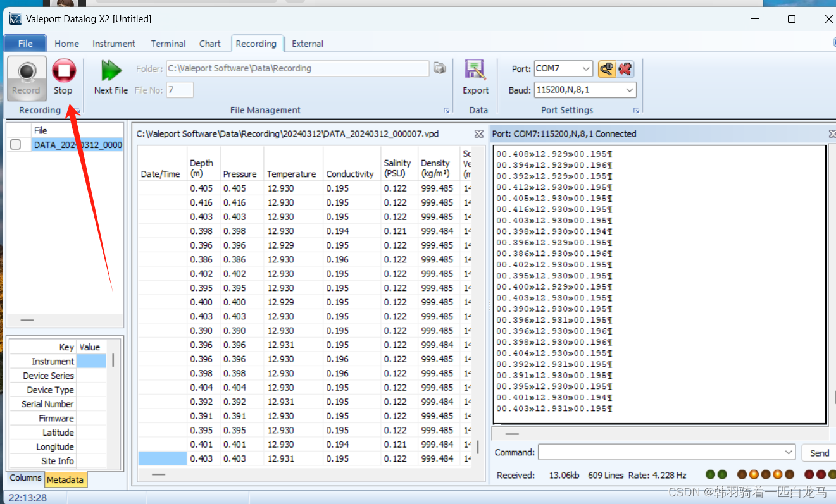Screen dimensions: 836x504
Task: Click the Valeport app icon in title bar
Action: 15,19
